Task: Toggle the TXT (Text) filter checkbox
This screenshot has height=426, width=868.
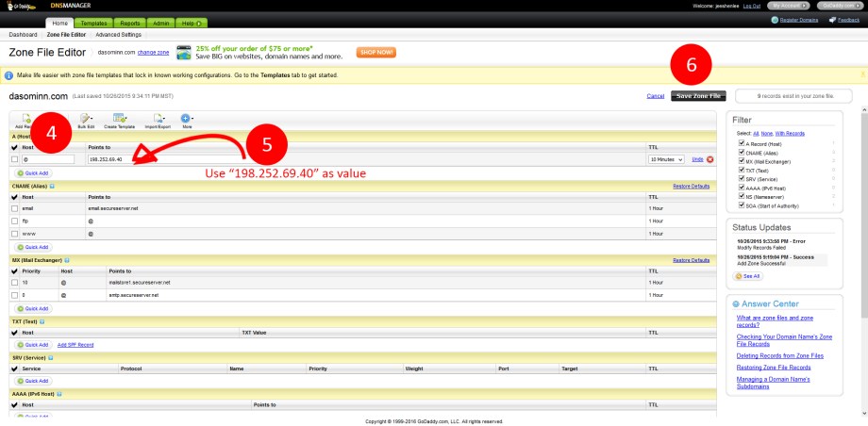Action: click(x=742, y=170)
